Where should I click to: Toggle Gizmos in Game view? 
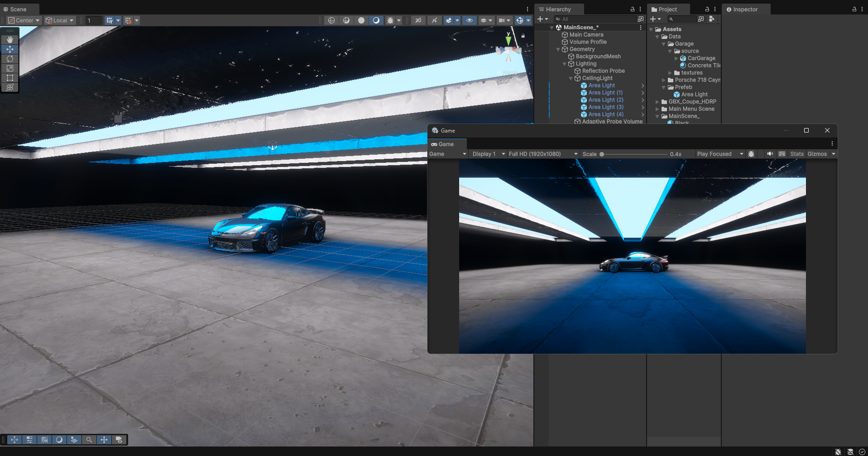coord(817,154)
